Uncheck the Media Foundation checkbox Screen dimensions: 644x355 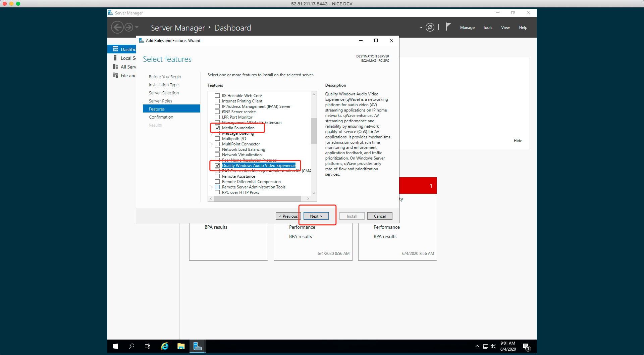click(x=217, y=128)
